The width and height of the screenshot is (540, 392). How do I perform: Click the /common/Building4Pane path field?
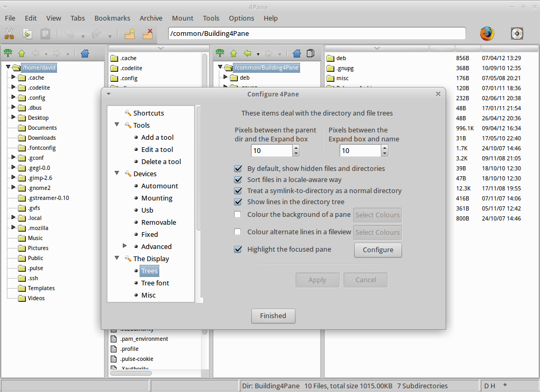(317, 33)
